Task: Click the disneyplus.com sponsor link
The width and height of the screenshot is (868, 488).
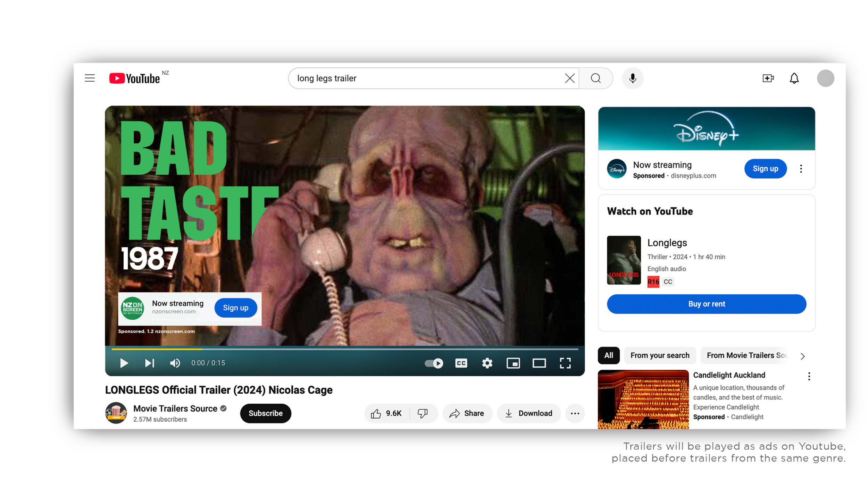Action: click(693, 176)
